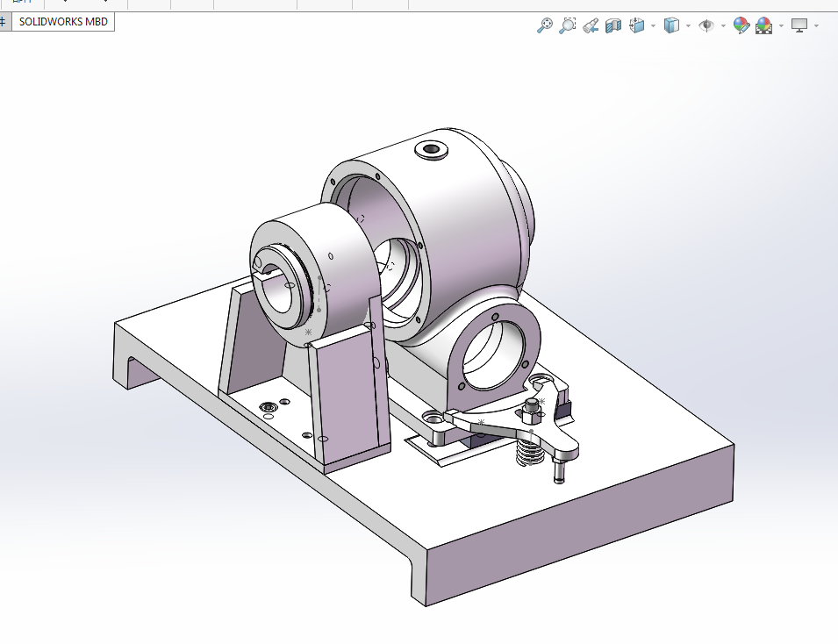Click the View Orientation icon

point(637,25)
